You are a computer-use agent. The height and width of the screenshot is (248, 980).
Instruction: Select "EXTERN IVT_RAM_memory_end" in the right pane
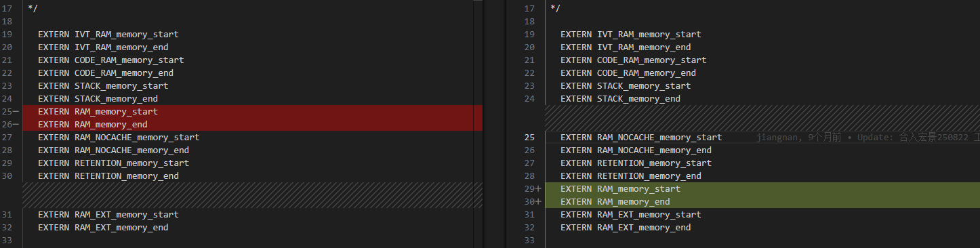pos(626,47)
